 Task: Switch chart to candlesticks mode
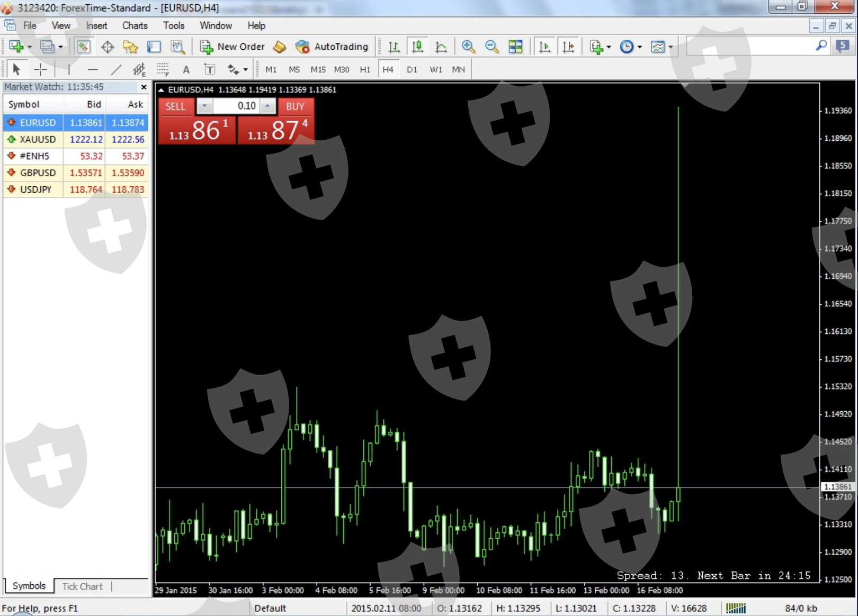[417, 47]
